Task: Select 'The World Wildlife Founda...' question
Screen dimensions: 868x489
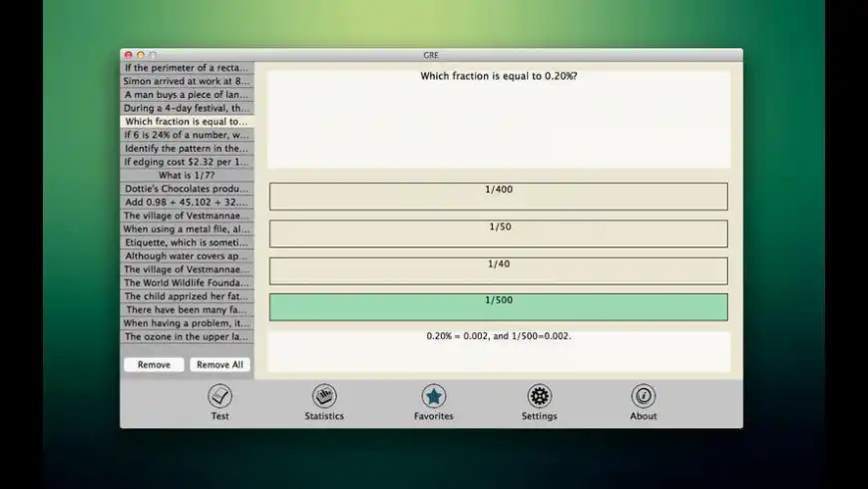Action: [x=188, y=282]
